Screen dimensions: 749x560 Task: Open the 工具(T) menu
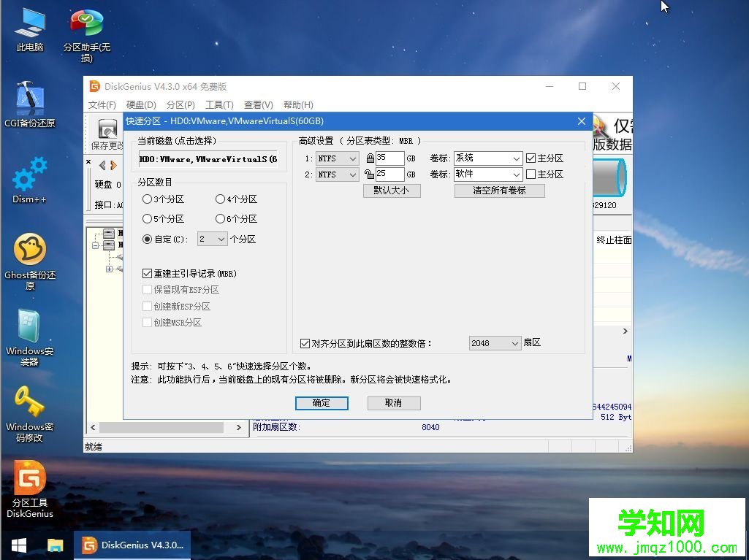pyautogui.click(x=219, y=104)
